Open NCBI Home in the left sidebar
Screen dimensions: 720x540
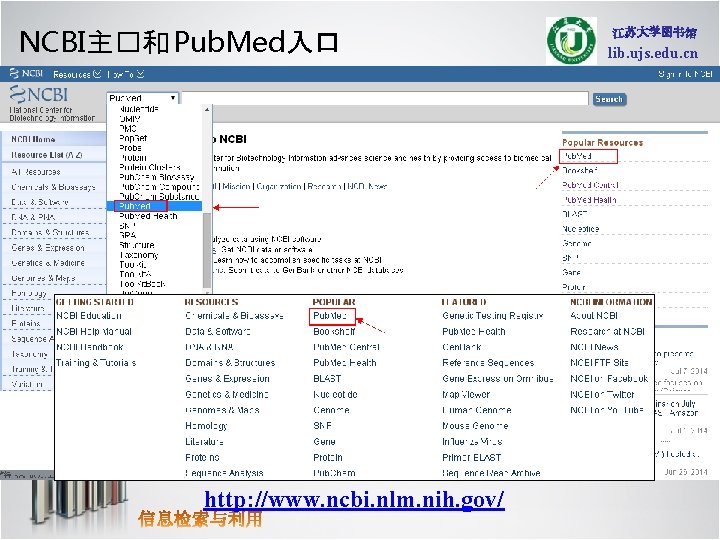(33, 139)
